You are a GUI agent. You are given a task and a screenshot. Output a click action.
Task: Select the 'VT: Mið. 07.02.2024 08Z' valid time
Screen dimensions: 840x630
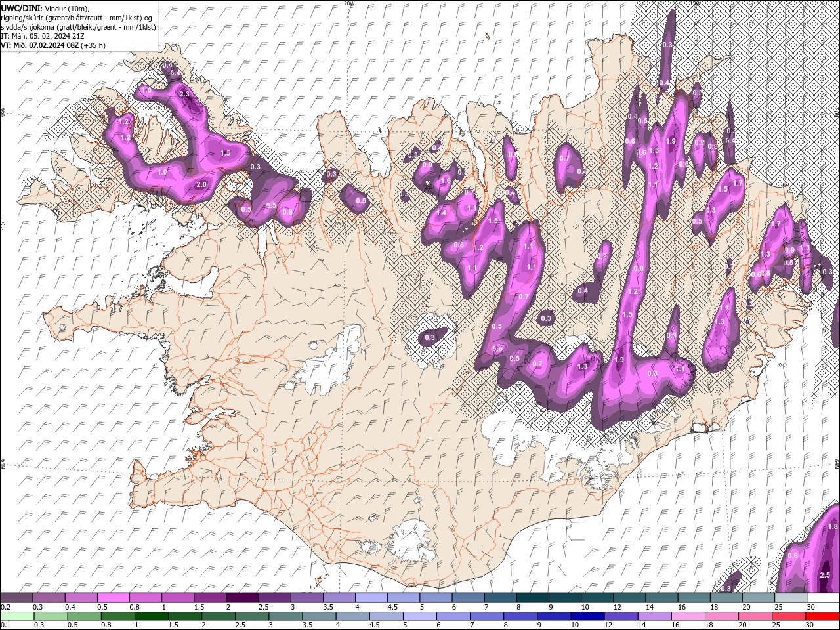click(39, 45)
